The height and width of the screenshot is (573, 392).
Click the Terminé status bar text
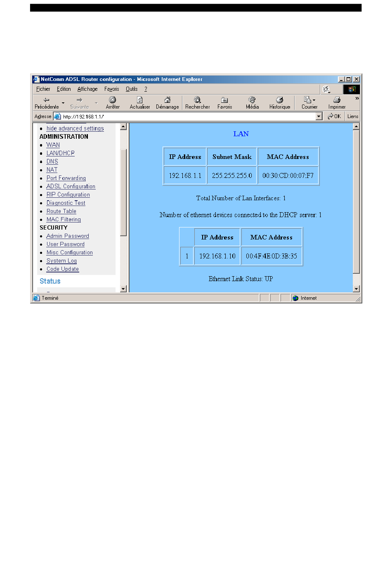(50, 298)
